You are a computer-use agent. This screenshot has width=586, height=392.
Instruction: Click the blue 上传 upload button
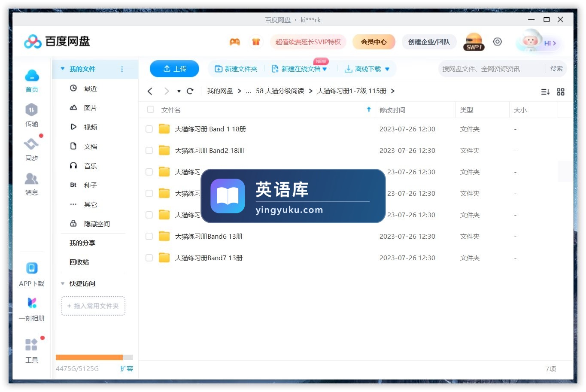[174, 69]
